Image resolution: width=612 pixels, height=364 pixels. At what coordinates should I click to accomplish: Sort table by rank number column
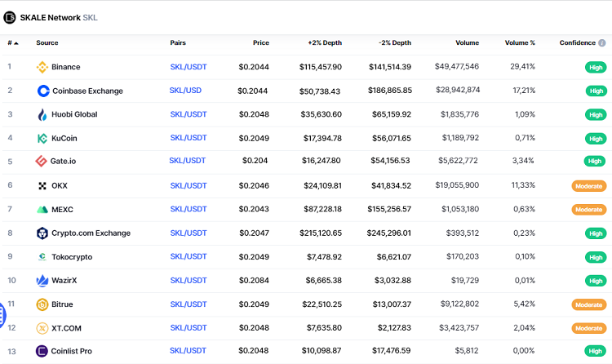tap(12, 42)
